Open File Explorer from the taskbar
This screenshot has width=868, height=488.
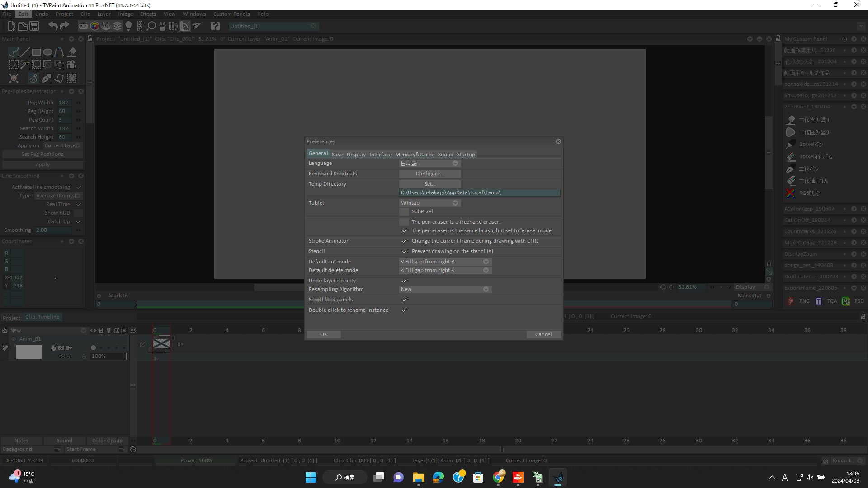[x=418, y=477]
